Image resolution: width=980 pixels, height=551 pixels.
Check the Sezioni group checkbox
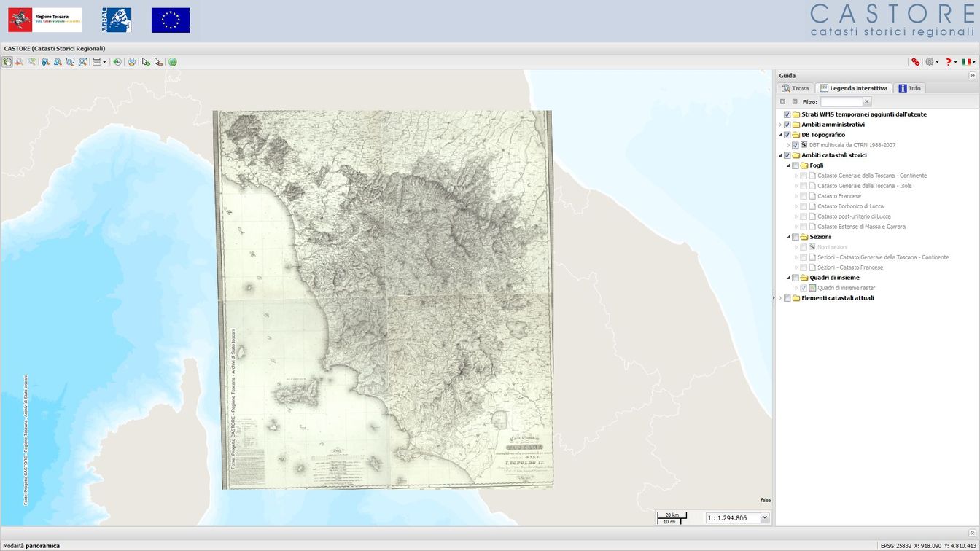click(796, 237)
